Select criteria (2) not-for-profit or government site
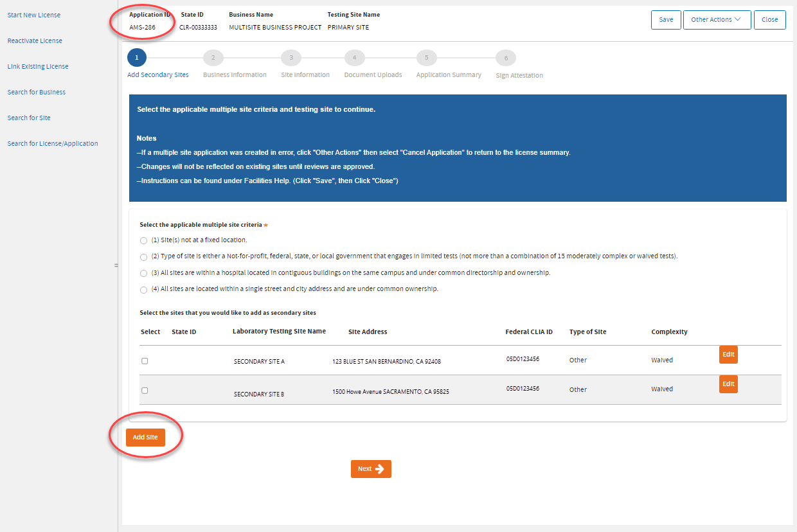797x532 pixels. coord(144,257)
